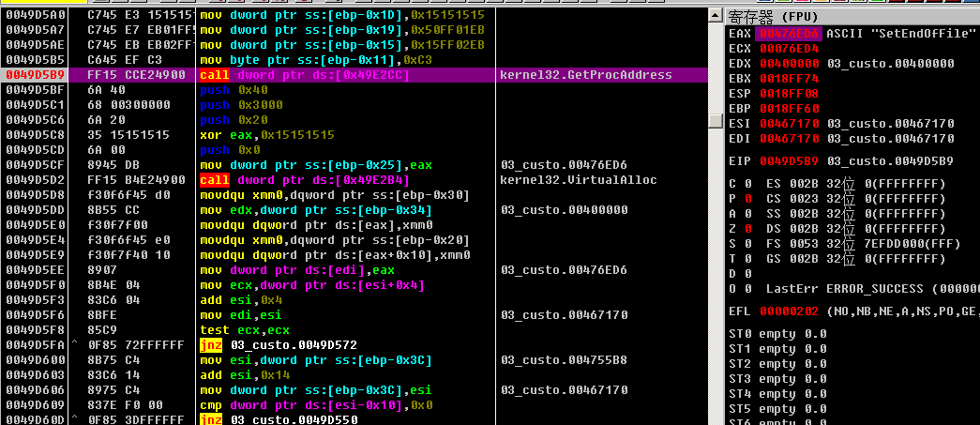The image size is (980, 425).
Task: Click the P parity flag value
Action: [747, 198]
